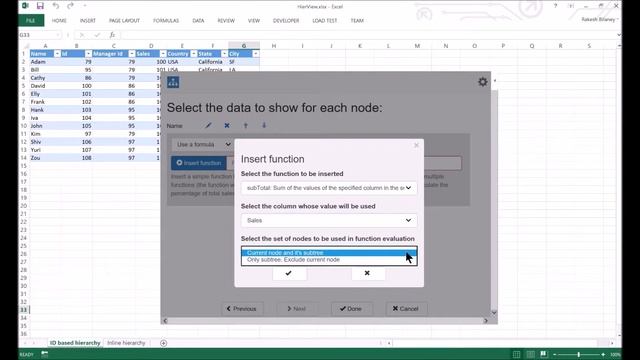Add a new worksheet with plus icon
The width and height of the screenshot is (640, 360).
tap(163, 343)
